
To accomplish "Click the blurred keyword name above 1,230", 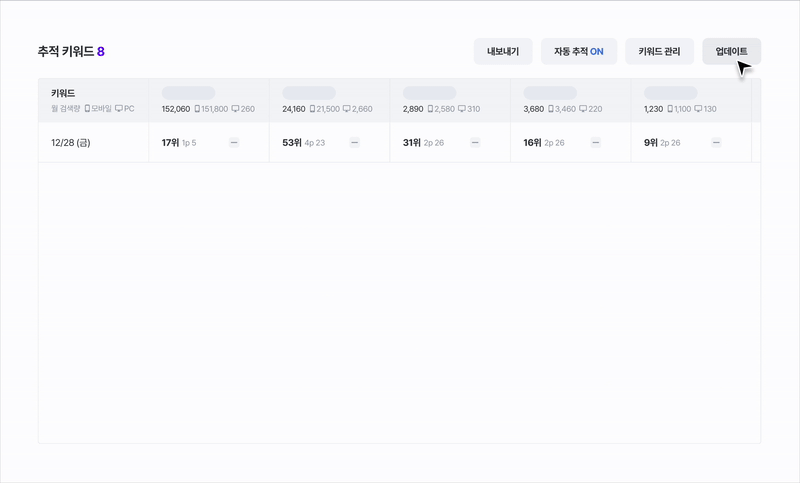I will [670, 93].
